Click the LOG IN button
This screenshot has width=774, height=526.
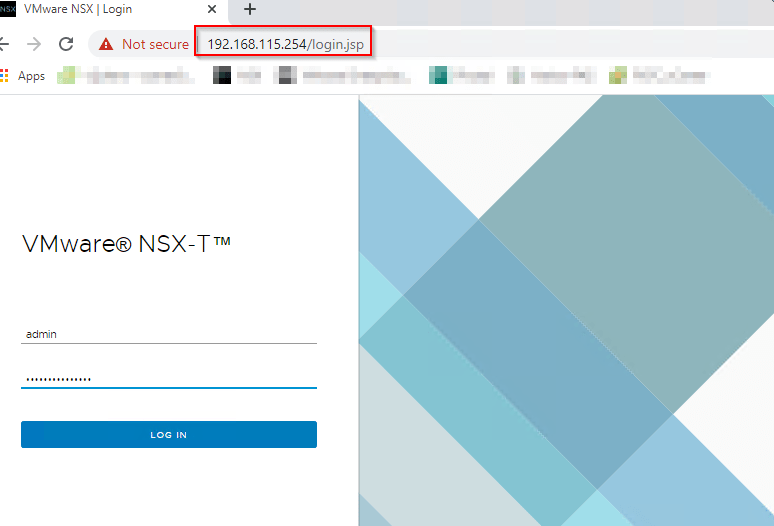click(169, 434)
